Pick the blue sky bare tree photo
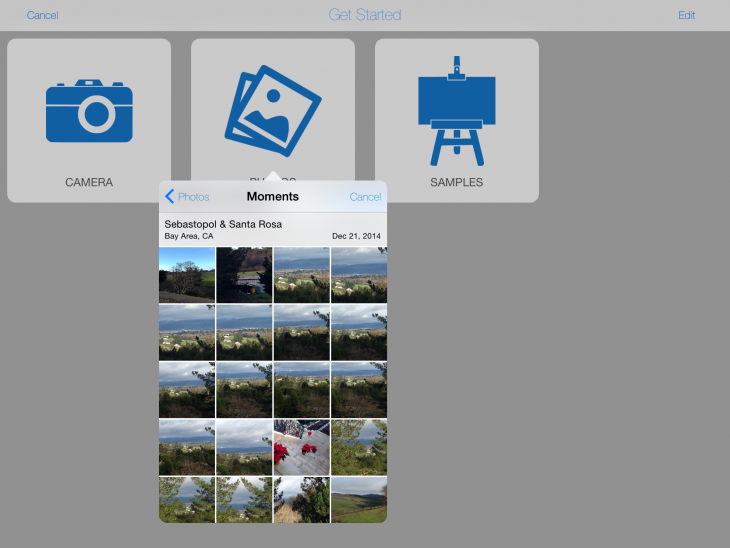730x548 pixels. tap(187, 275)
